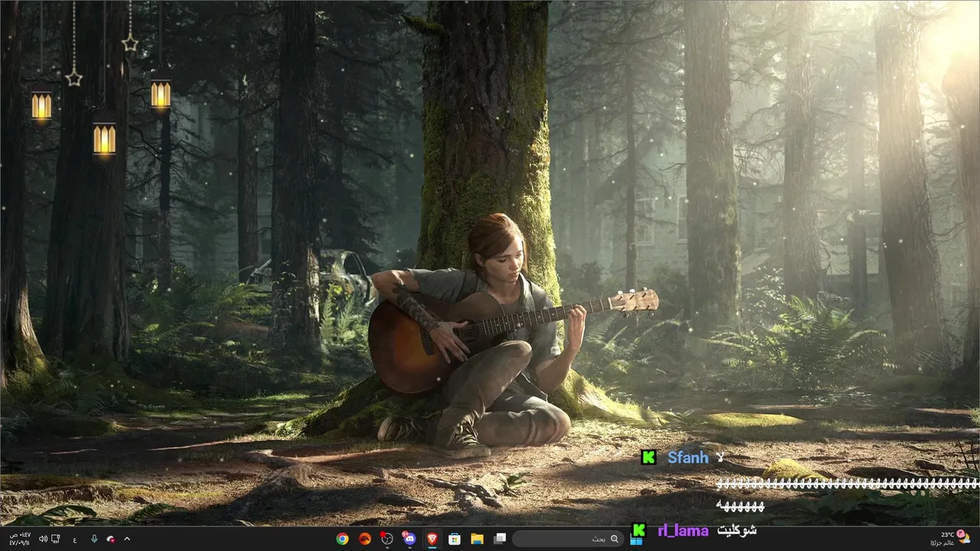
Task: Launch the EA app from the taskbar
Action: [364, 539]
